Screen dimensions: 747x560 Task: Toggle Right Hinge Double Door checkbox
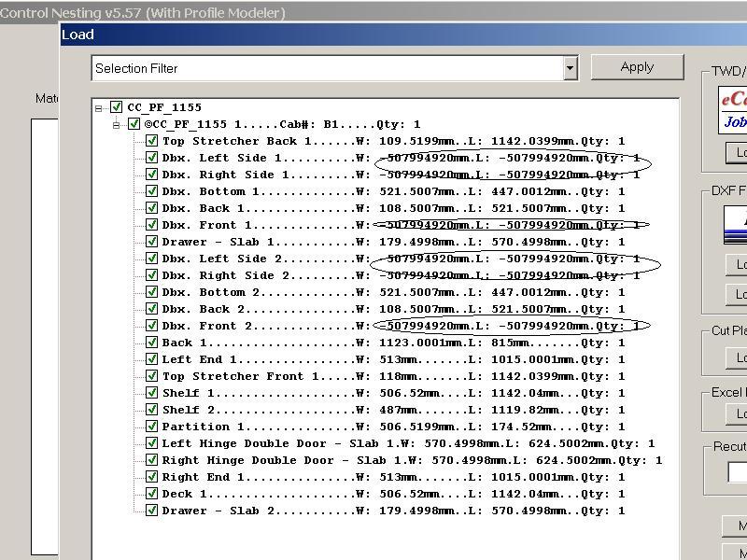point(151,460)
